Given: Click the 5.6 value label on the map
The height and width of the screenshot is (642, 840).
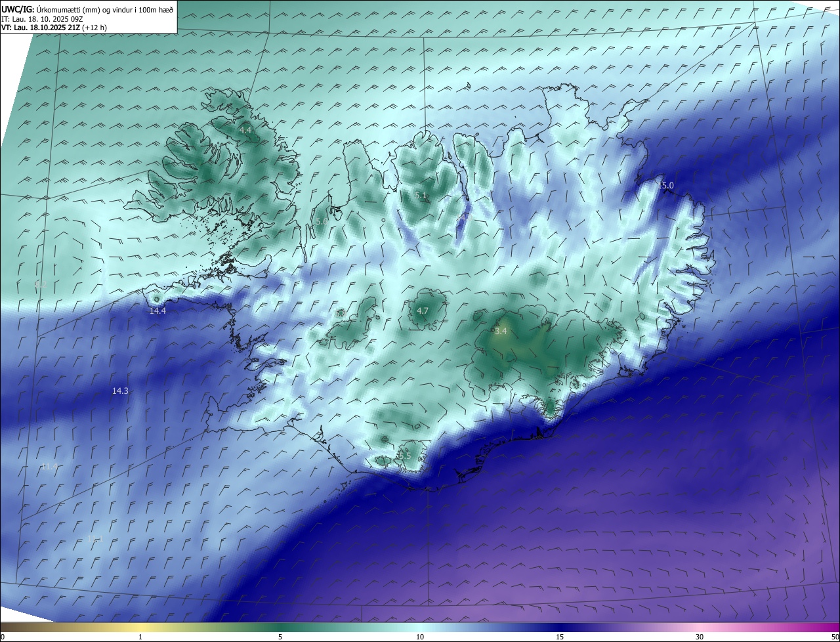Looking at the screenshot, I should pyautogui.click(x=321, y=222).
